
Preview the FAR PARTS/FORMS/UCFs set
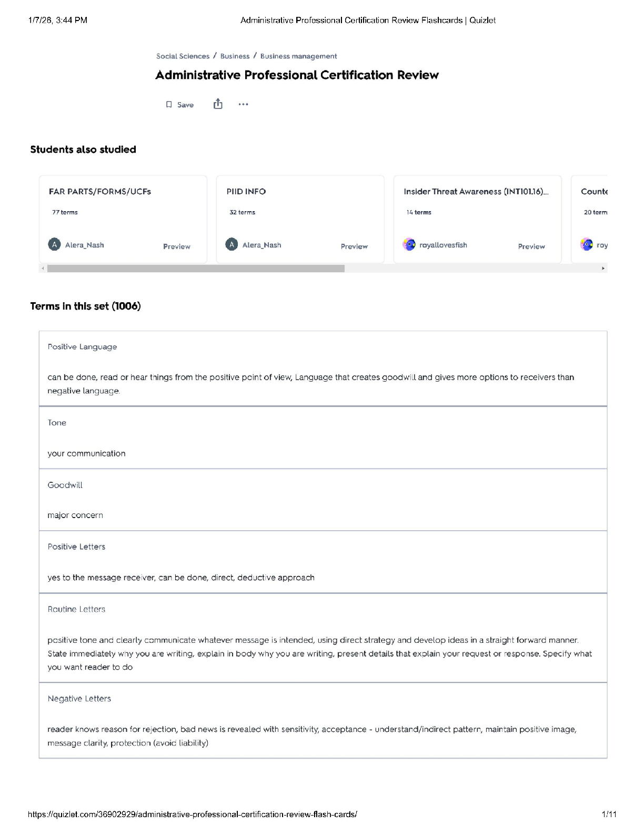[176, 246]
